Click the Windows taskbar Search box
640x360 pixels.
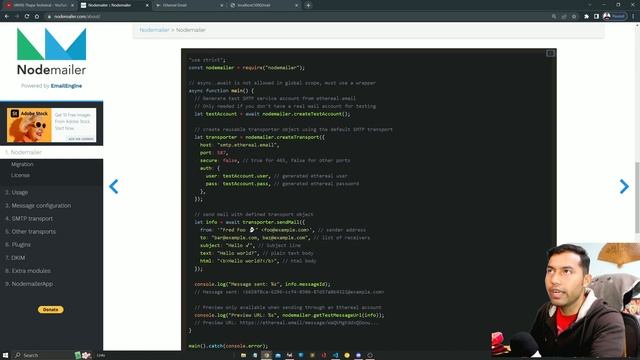point(43,355)
